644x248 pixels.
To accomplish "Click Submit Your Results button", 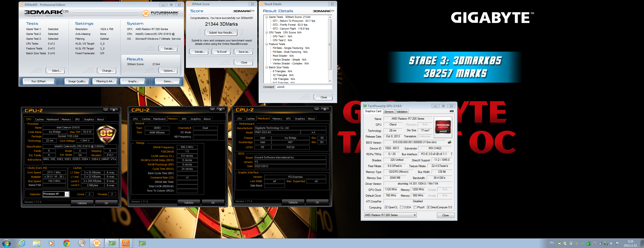I will 222,33.
